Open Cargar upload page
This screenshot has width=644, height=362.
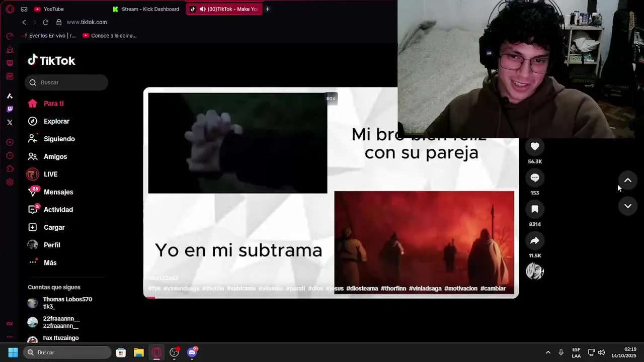46,227
